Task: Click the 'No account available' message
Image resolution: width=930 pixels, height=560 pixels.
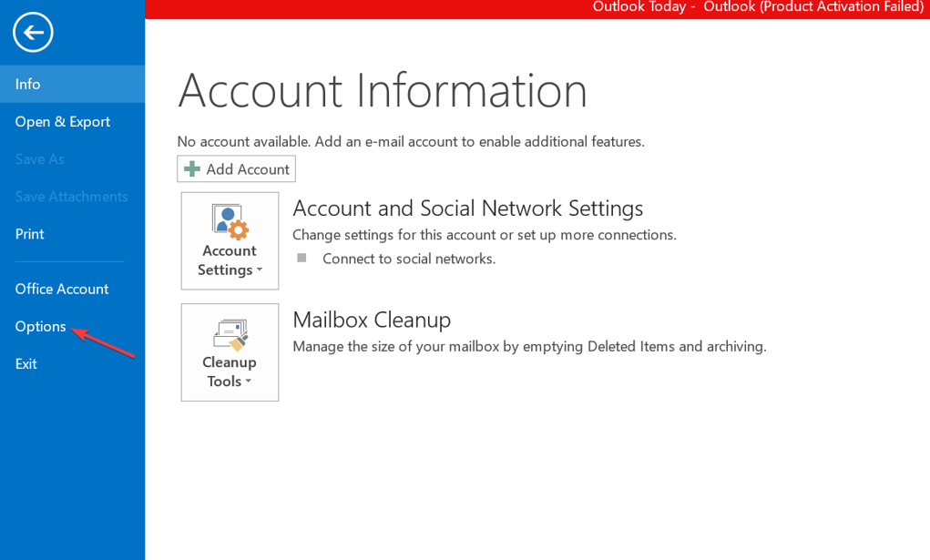Action: pyautogui.click(x=411, y=141)
